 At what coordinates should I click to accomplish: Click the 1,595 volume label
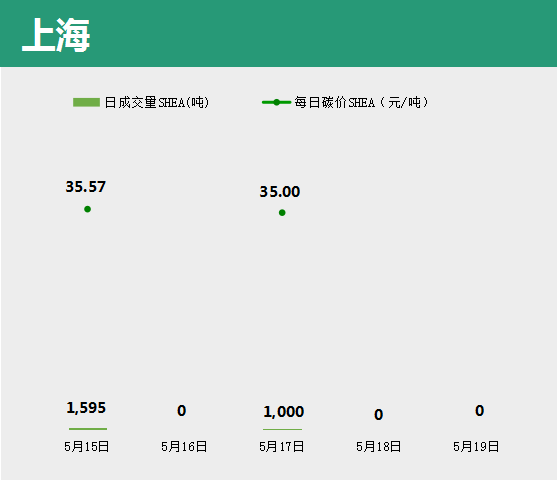tap(86, 408)
